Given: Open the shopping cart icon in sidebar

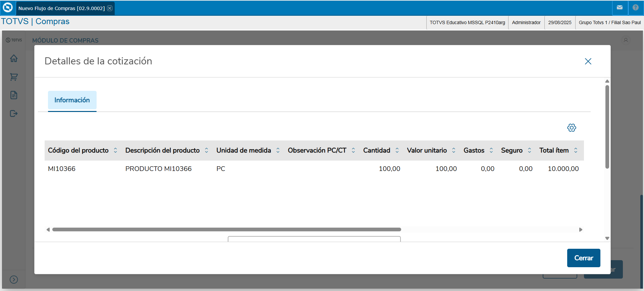Looking at the screenshot, I should point(14,77).
